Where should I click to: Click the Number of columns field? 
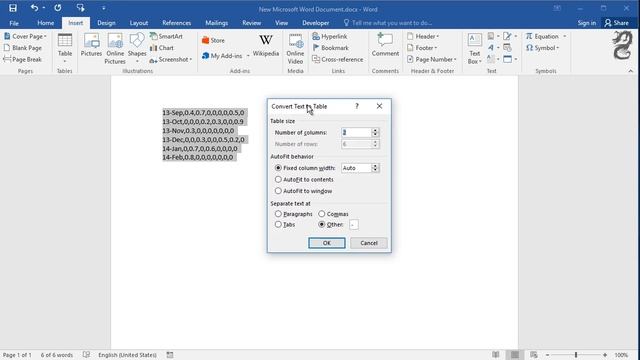356,132
